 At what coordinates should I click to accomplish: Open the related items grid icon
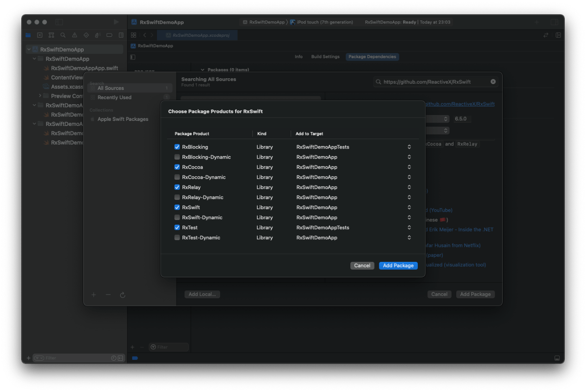coord(134,36)
